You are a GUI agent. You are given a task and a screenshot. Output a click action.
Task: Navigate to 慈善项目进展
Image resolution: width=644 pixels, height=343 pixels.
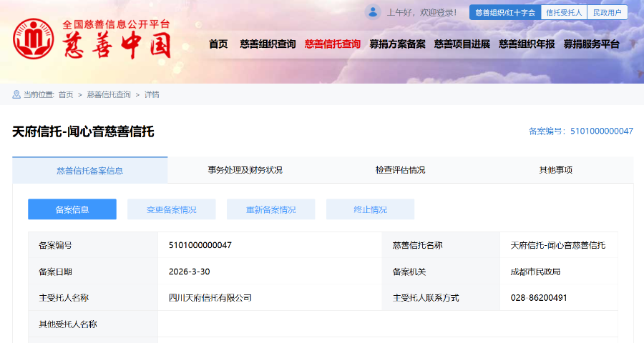[462, 44]
